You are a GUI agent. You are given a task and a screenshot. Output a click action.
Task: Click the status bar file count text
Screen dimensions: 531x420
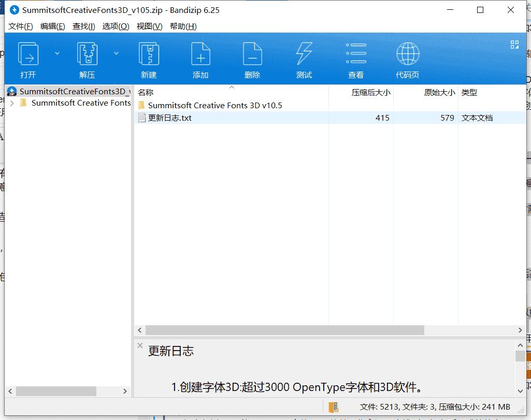point(435,407)
